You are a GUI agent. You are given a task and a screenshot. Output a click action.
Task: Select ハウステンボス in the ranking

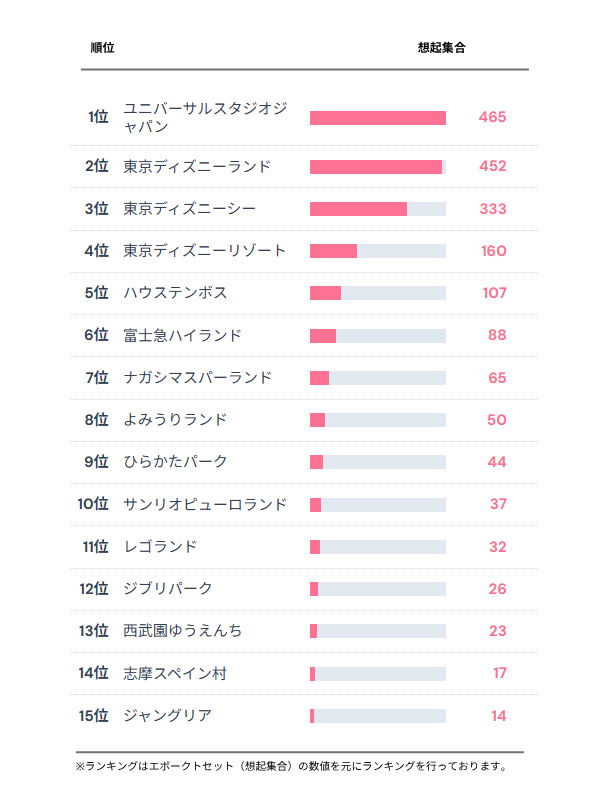[x=175, y=293]
